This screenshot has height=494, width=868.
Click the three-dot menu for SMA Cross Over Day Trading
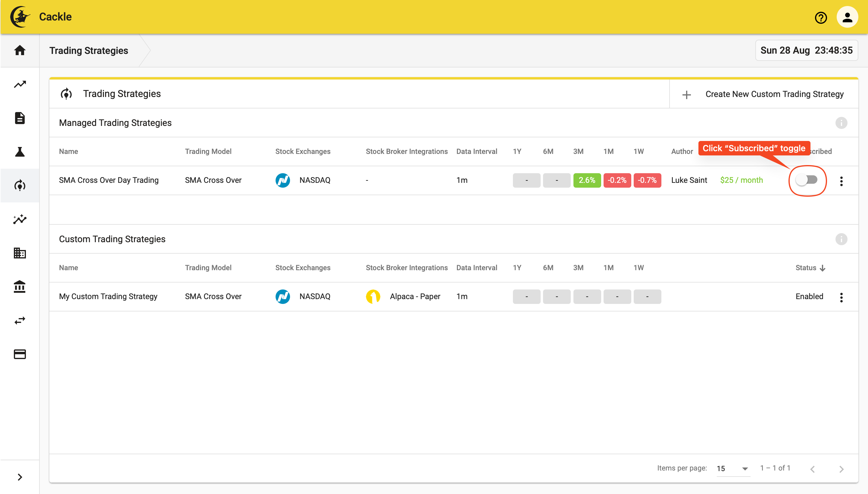[x=841, y=180]
